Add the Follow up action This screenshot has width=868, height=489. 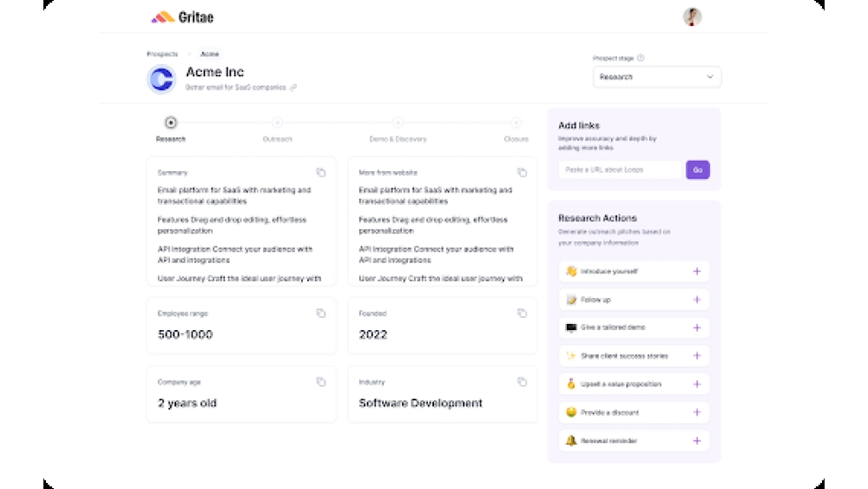pos(697,300)
